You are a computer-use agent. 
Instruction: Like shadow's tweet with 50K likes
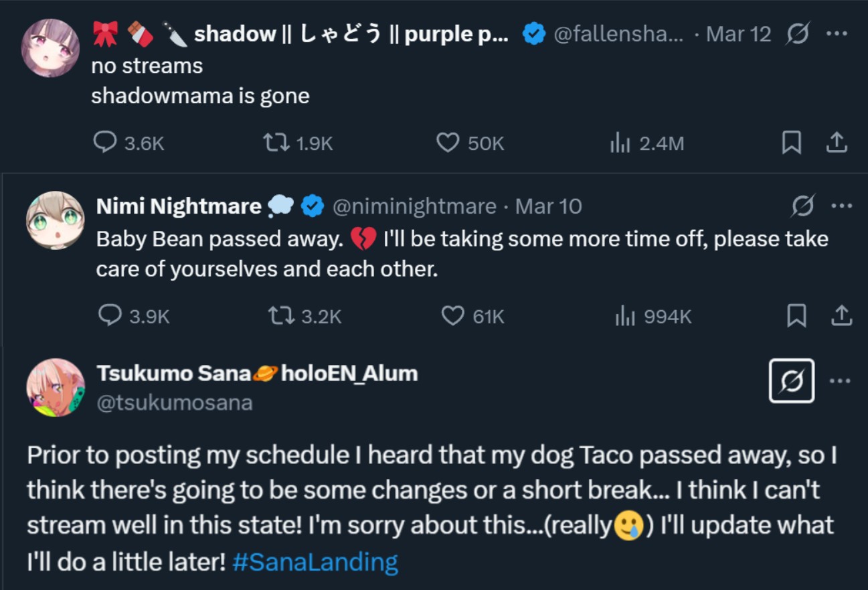pos(448,143)
